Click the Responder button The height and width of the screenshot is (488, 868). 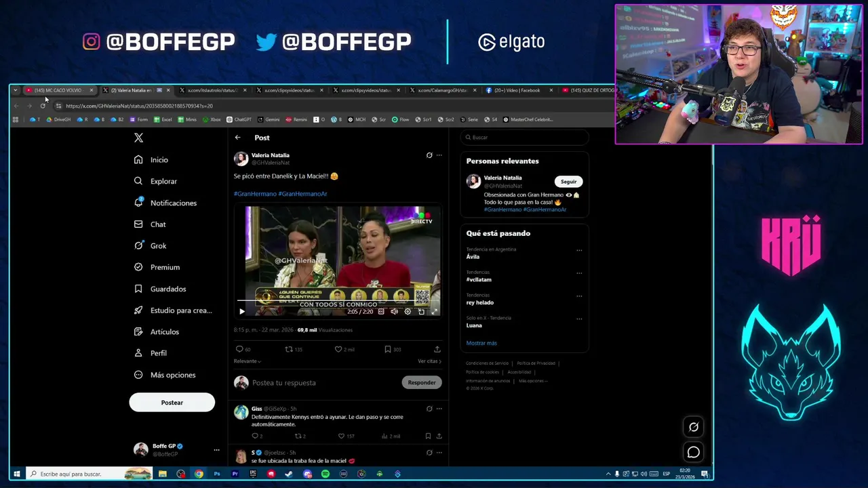[422, 383]
